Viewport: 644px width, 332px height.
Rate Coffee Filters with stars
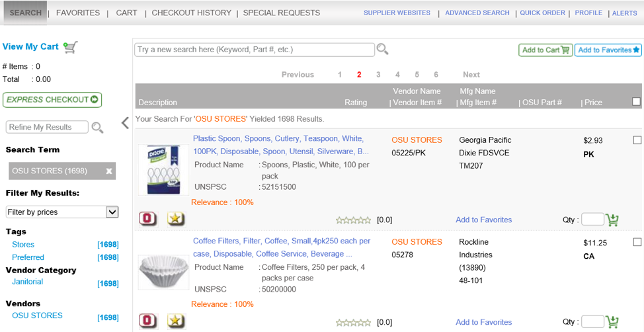353,323
